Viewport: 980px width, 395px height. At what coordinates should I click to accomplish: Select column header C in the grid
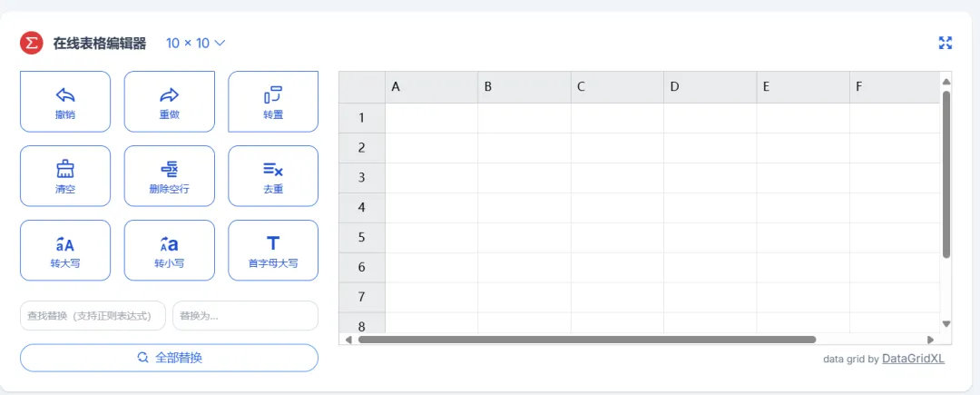point(617,87)
